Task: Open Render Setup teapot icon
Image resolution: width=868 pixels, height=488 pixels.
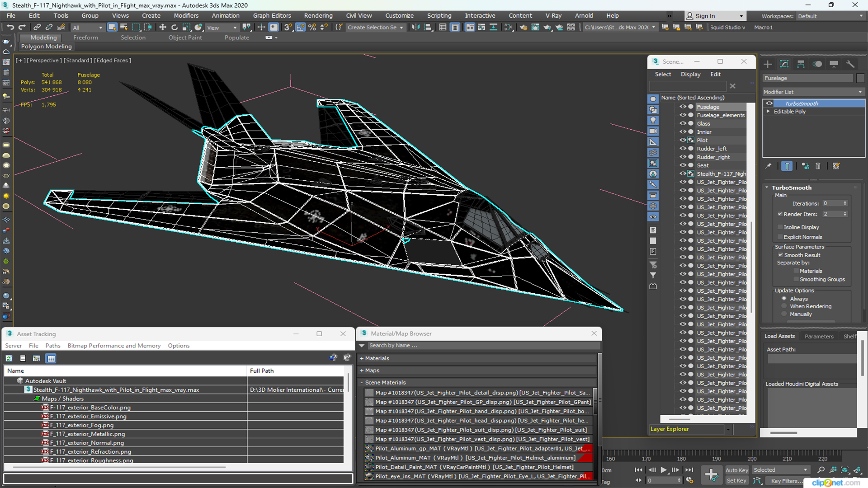Action: pyautogui.click(x=523, y=27)
